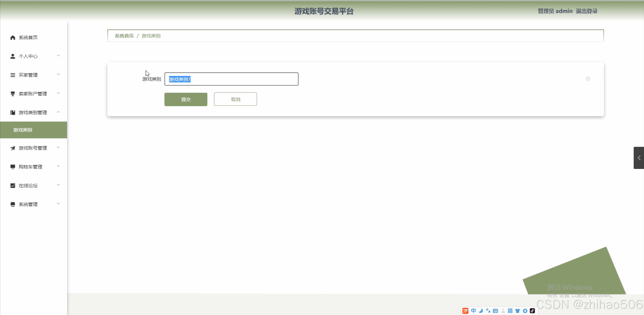Click the home icon beside 系统首页
The width and height of the screenshot is (644, 315).
13,38
